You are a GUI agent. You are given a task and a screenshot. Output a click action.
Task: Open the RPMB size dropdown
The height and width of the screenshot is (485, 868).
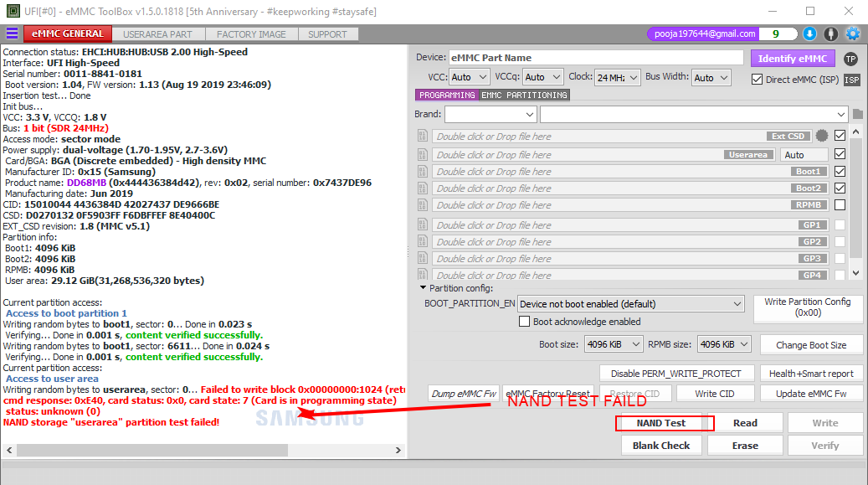(724, 344)
